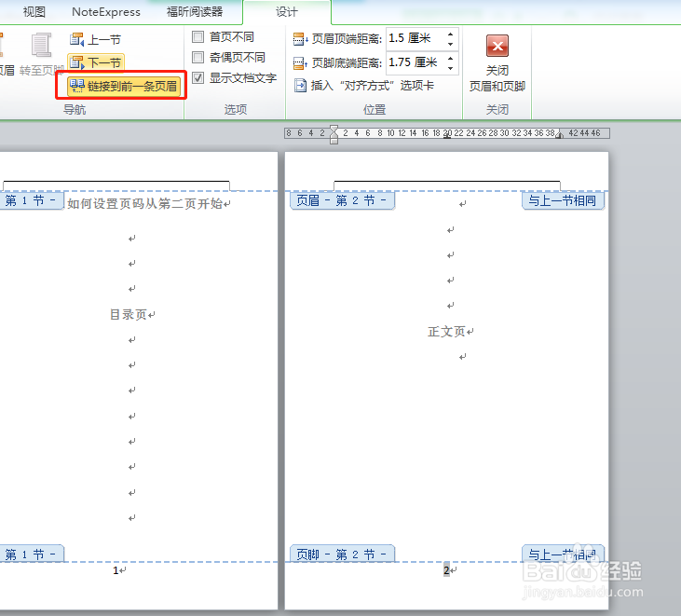
Task: Go to next section (下一节)
Action: click(x=96, y=62)
